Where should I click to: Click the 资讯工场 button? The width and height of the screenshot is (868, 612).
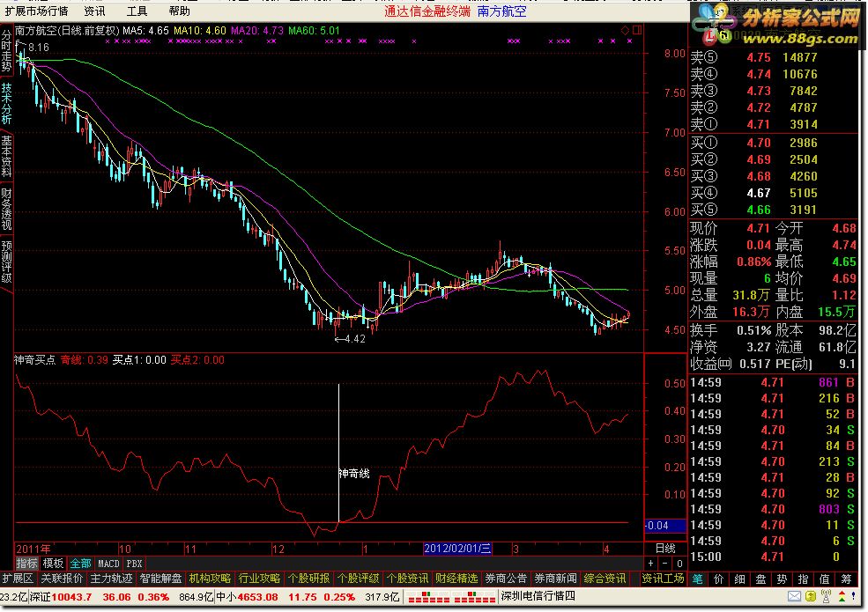pyautogui.click(x=664, y=579)
